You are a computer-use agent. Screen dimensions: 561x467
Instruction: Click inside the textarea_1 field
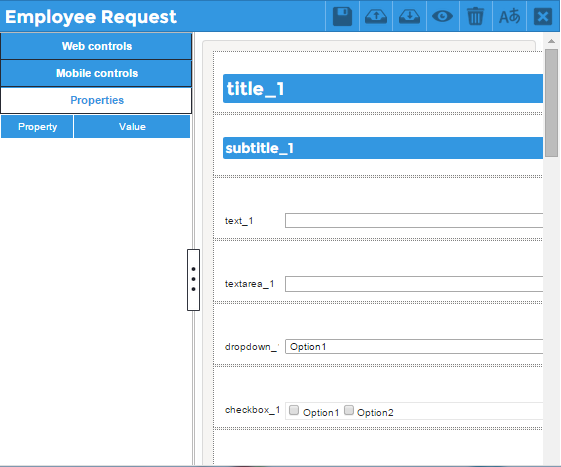[x=414, y=284]
